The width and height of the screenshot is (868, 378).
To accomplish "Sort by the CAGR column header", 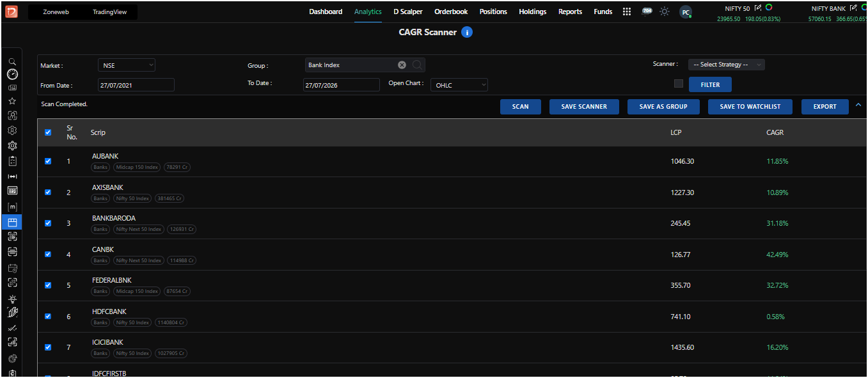I will click(x=775, y=132).
